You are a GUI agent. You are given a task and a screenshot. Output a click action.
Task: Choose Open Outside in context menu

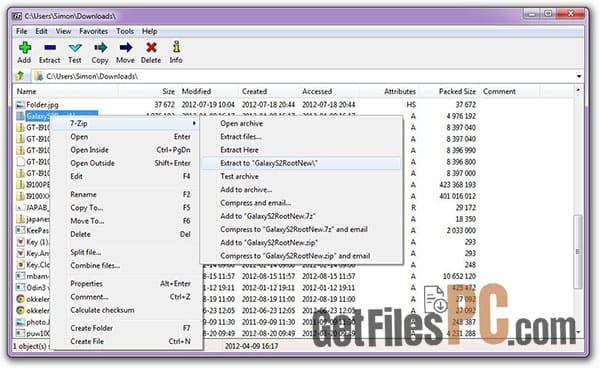point(92,163)
